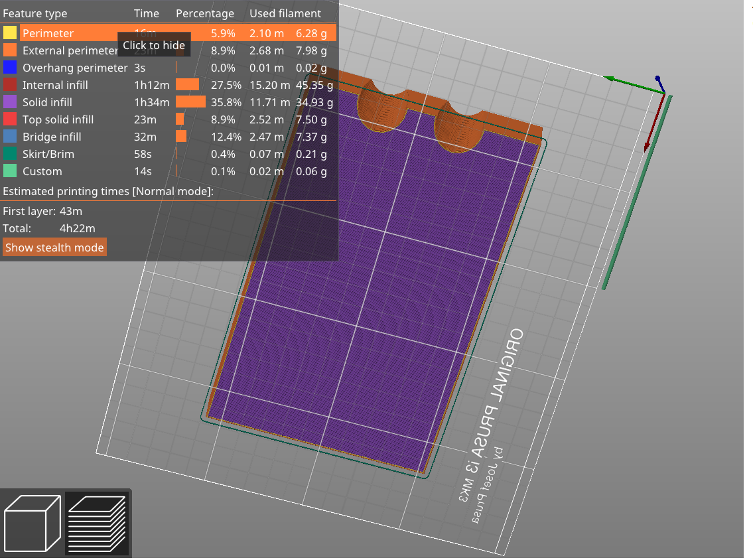Click the red Top solid infill swatch

[9, 119]
